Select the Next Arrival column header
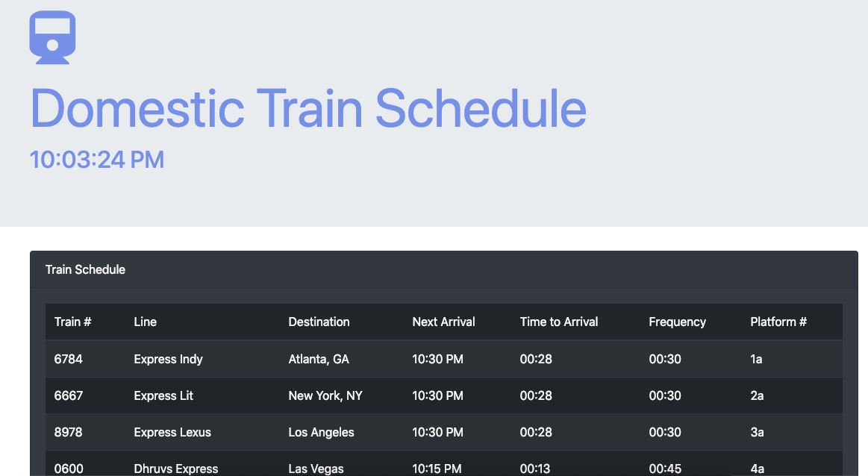Screen dimensions: 868x476 click(x=443, y=322)
